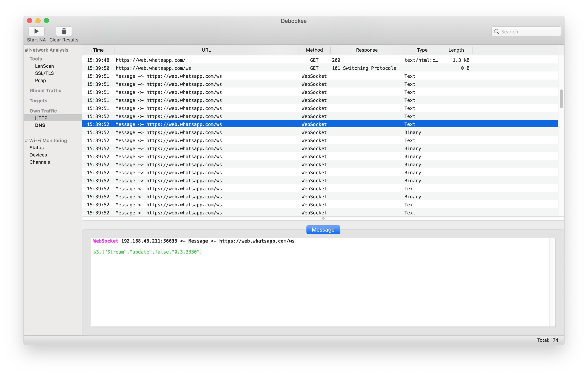The width and height of the screenshot is (588, 376).
Task: Open Wi-Fi Devices page
Action: pyautogui.click(x=38, y=155)
